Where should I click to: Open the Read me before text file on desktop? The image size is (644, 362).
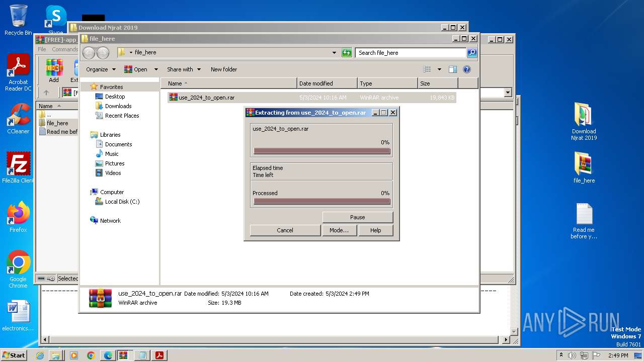[x=584, y=221]
